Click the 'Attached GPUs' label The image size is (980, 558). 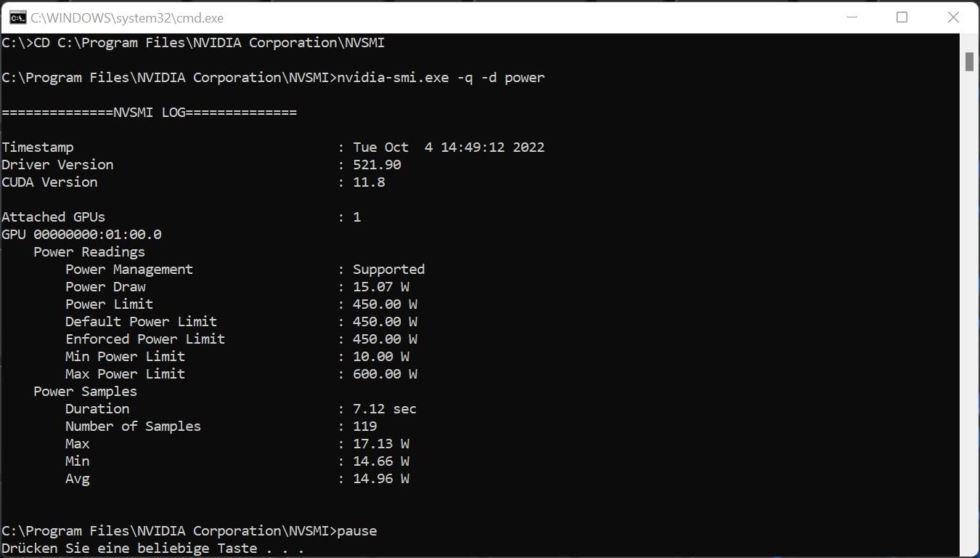point(54,217)
